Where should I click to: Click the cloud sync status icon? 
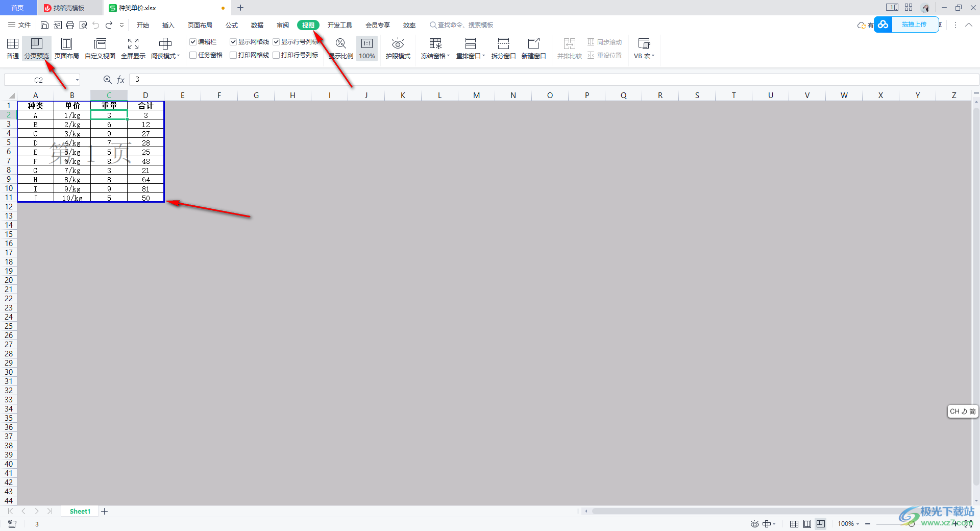[862, 25]
